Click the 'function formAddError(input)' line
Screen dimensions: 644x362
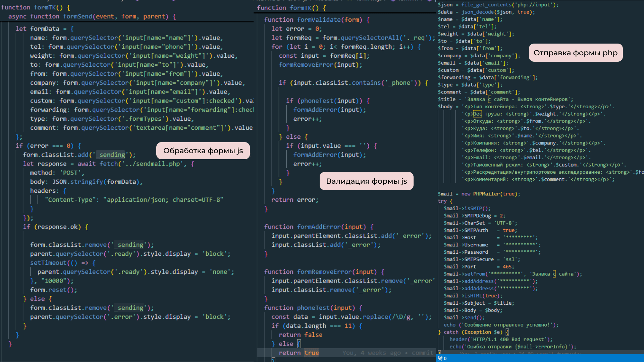(x=319, y=227)
